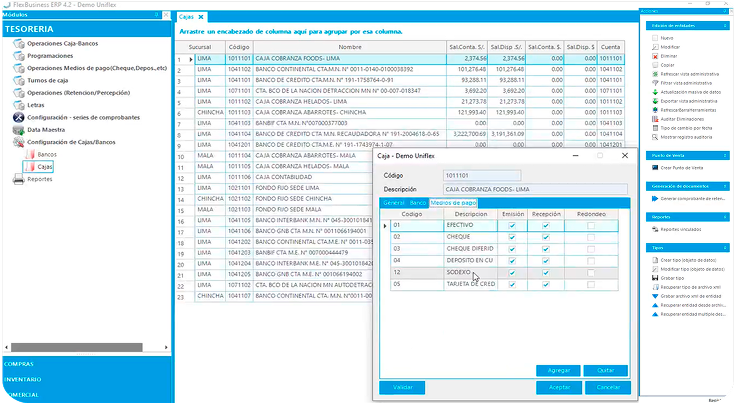Toggle Recepción checkbox for CHEQUE
The image size is (735, 403).
click(545, 237)
